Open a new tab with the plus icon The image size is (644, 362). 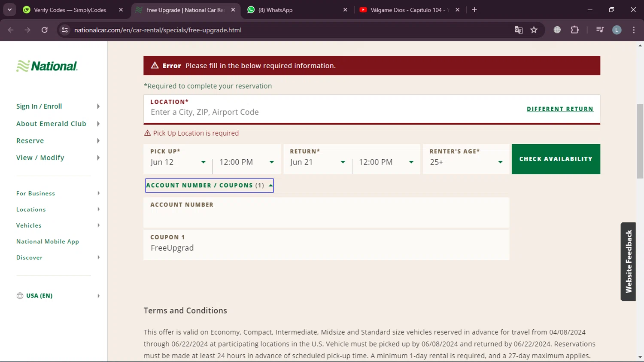[474, 10]
